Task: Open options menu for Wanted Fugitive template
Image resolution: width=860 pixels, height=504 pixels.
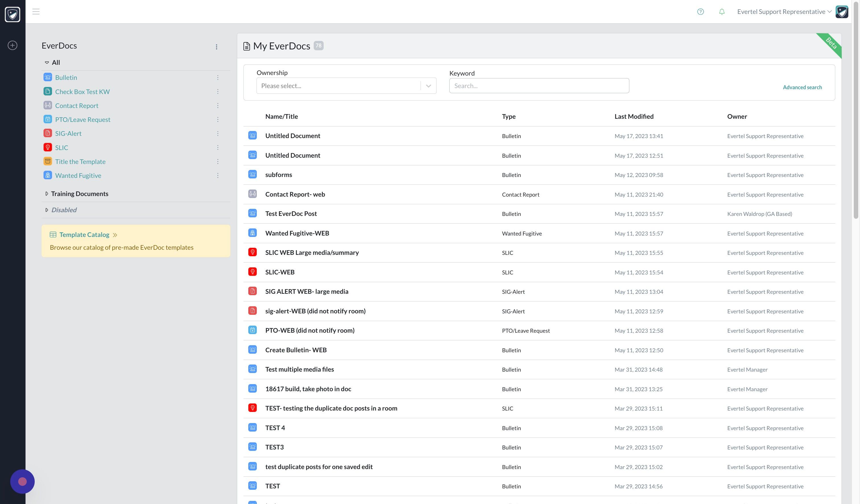Action: [218, 176]
